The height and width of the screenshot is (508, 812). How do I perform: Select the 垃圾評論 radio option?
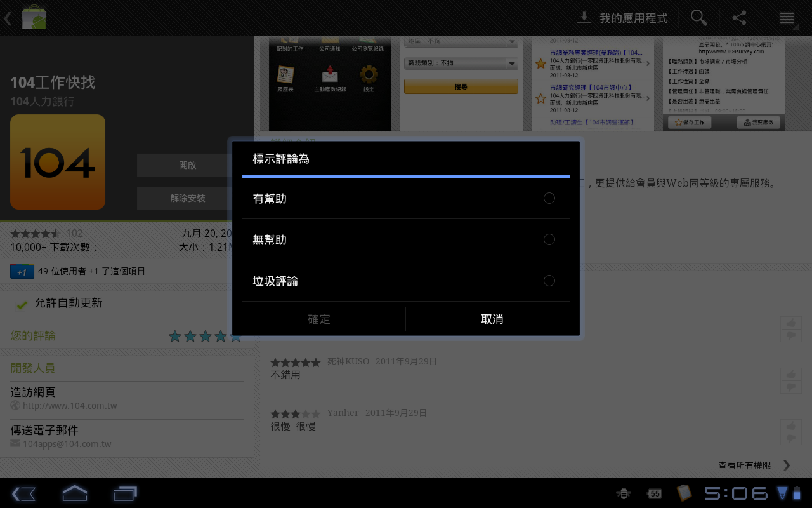coord(405,281)
